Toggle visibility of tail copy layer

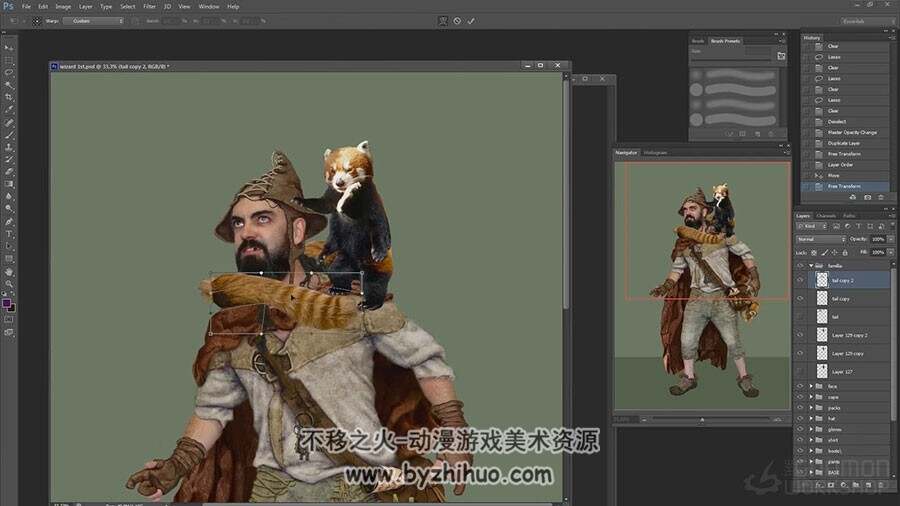click(800, 298)
